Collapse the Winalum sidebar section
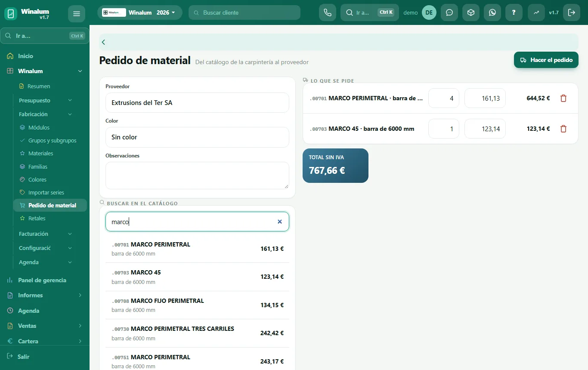 pos(80,71)
